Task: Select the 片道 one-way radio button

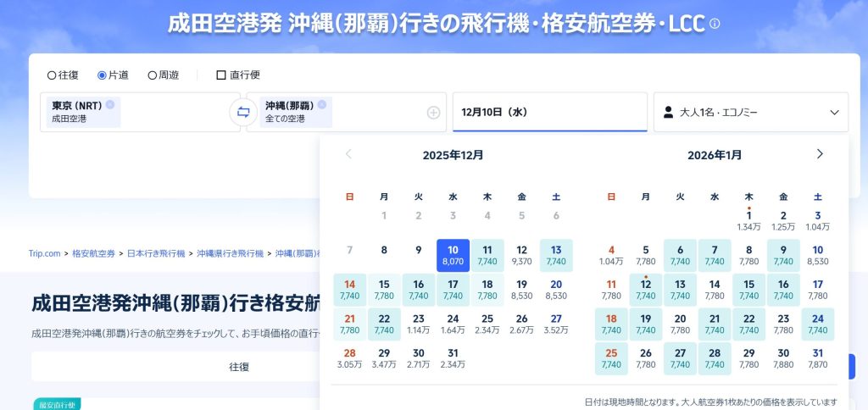Action: pyautogui.click(x=102, y=75)
